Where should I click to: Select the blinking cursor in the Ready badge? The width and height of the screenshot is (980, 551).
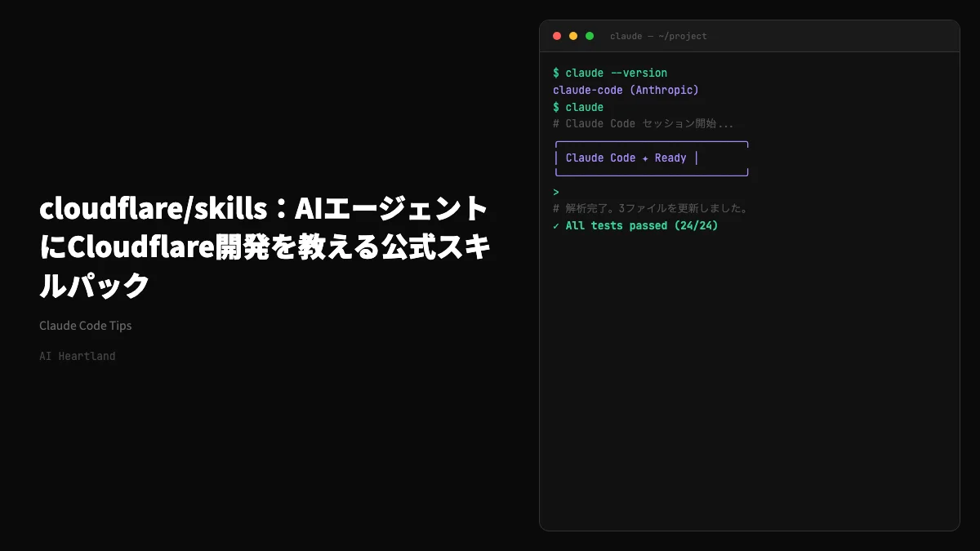(x=696, y=158)
